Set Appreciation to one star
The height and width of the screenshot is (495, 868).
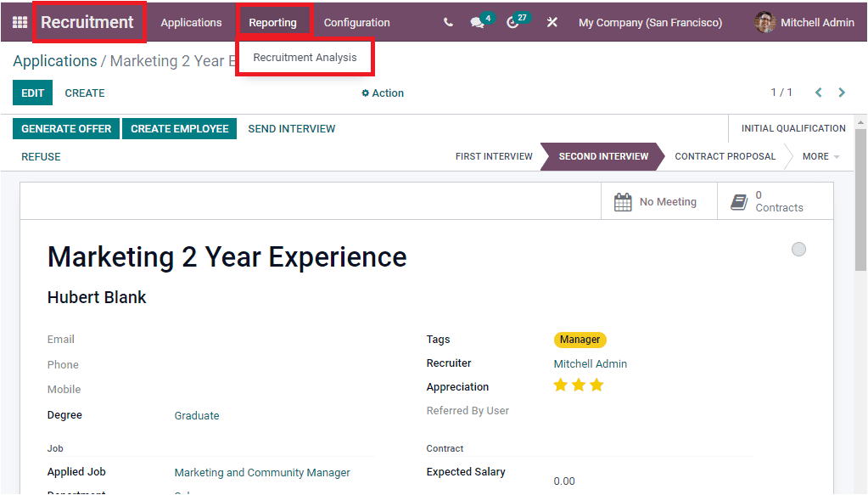(560, 385)
